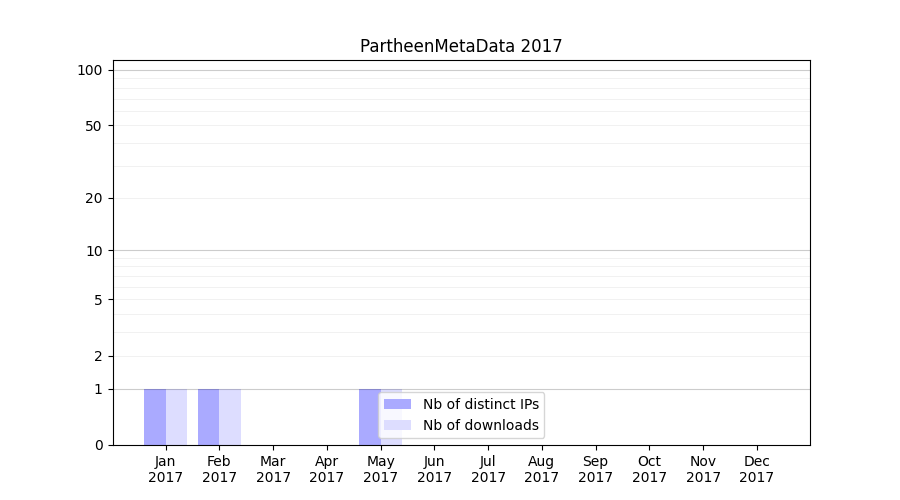900x500 pixels.
Task: Select the Sep 2017 x-axis label
Action: click(x=595, y=469)
